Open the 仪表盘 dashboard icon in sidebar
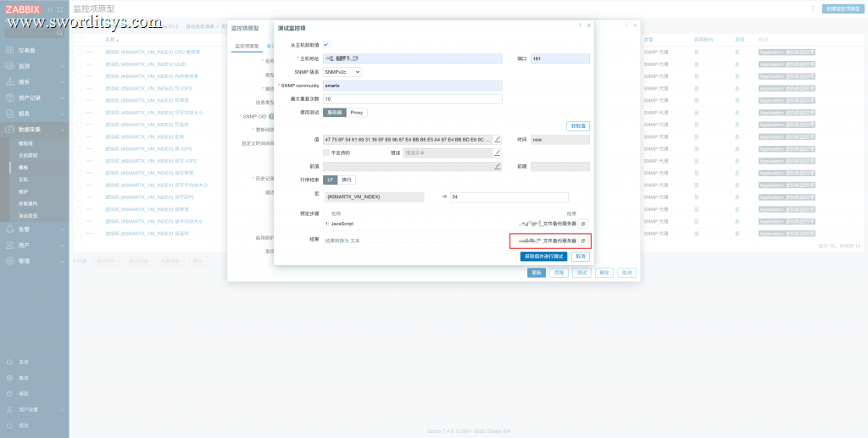 (10, 50)
